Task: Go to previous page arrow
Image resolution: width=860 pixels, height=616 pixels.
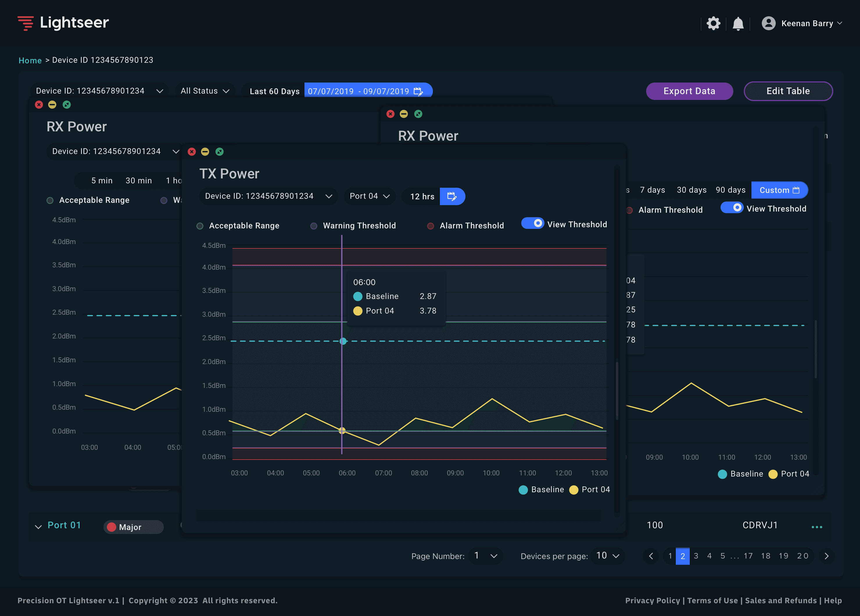Action: tap(651, 556)
